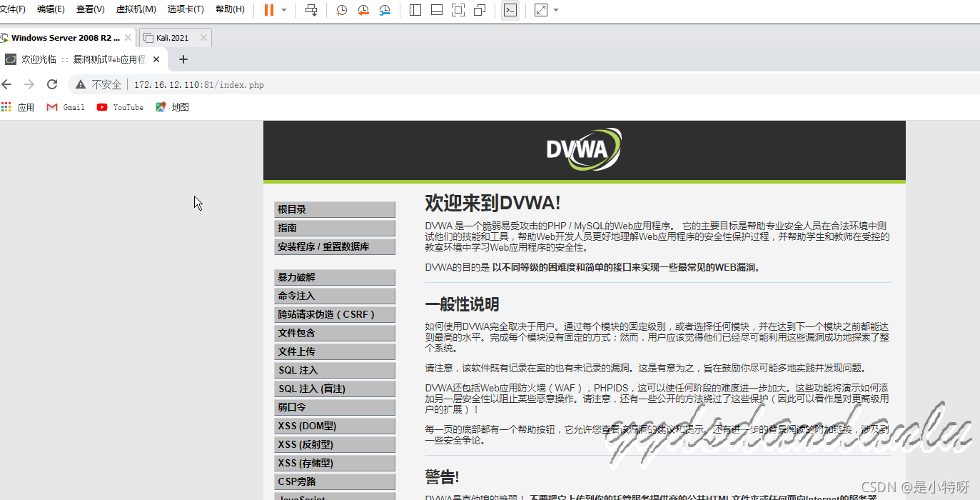Image resolution: width=980 pixels, height=500 pixels.
Task: Open the 查看(V) menu
Action: pos(91,9)
